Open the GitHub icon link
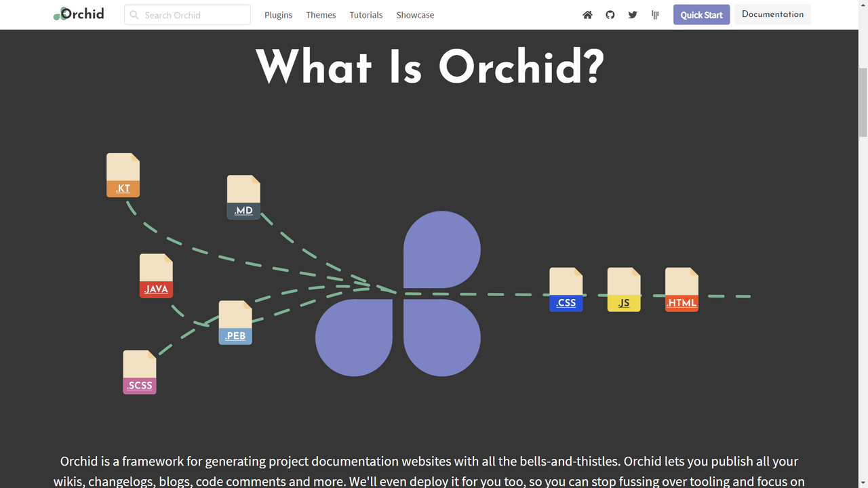Viewport: 868px width, 488px height. point(610,15)
